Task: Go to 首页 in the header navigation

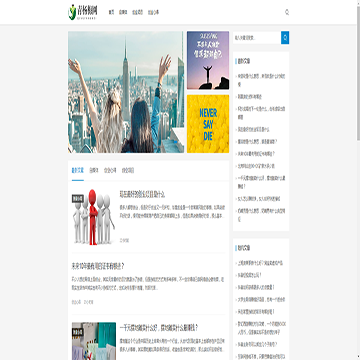Action: tap(111, 12)
